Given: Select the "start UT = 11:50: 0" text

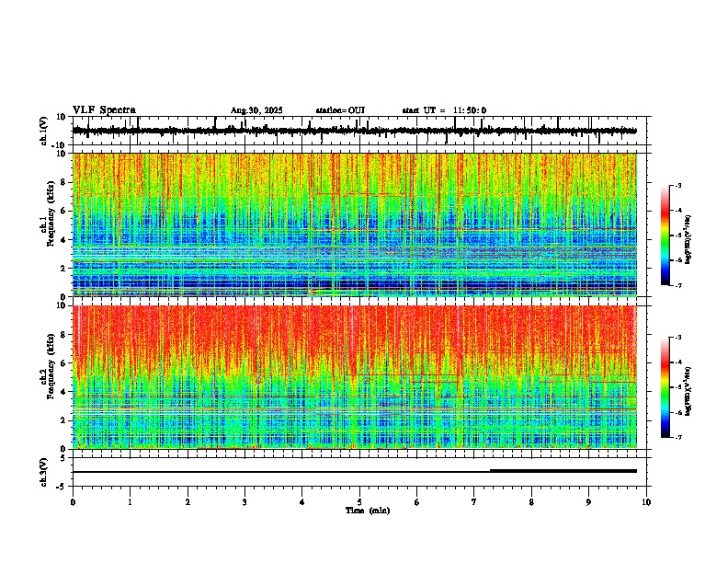Looking at the screenshot, I should (x=444, y=110).
